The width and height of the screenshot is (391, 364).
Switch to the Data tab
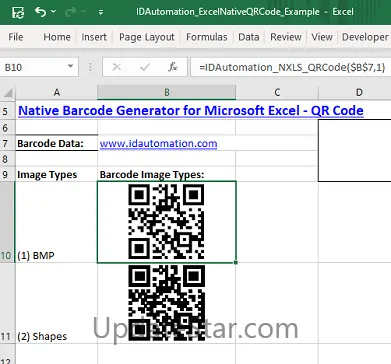(x=249, y=37)
